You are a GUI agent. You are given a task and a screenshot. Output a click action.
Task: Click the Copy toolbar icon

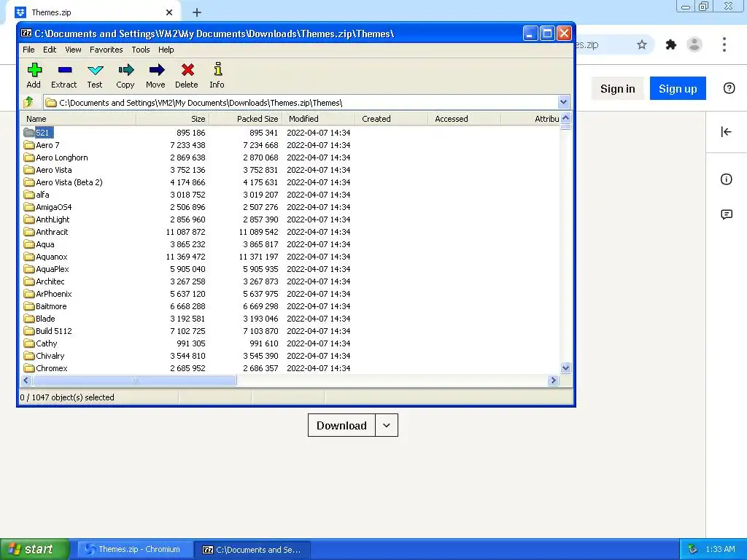125,70
